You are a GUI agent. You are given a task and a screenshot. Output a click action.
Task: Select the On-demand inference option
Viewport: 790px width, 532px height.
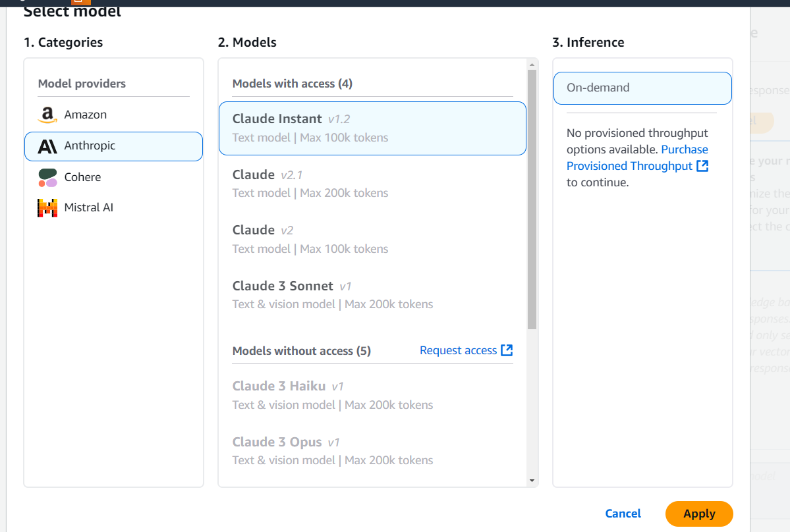tap(642, 88)
